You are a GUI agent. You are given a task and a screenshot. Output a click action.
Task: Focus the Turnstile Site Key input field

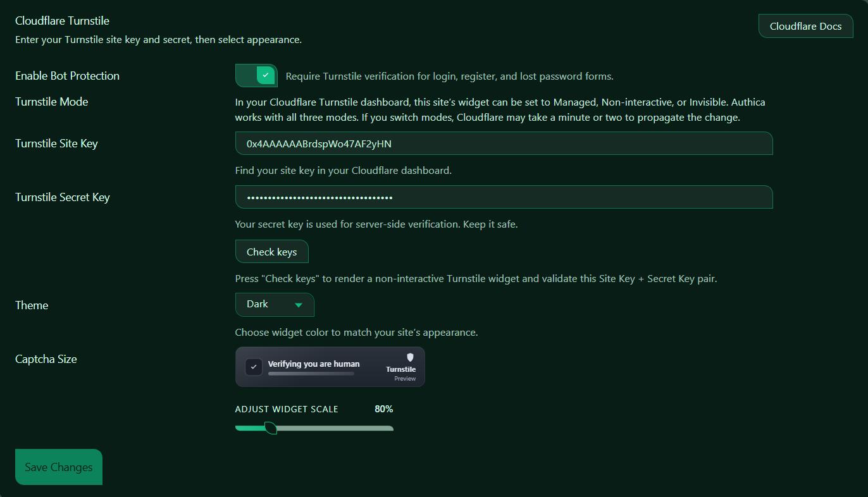[504, 144]
